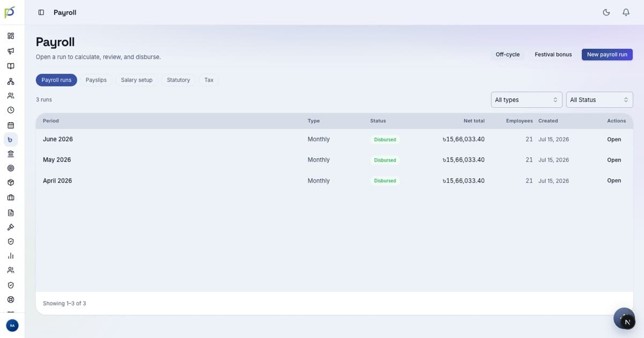The width and height of the screenshot is (644, 338).
Task: Open the April 2026 payroll run
Action: [x=614, y=181]
